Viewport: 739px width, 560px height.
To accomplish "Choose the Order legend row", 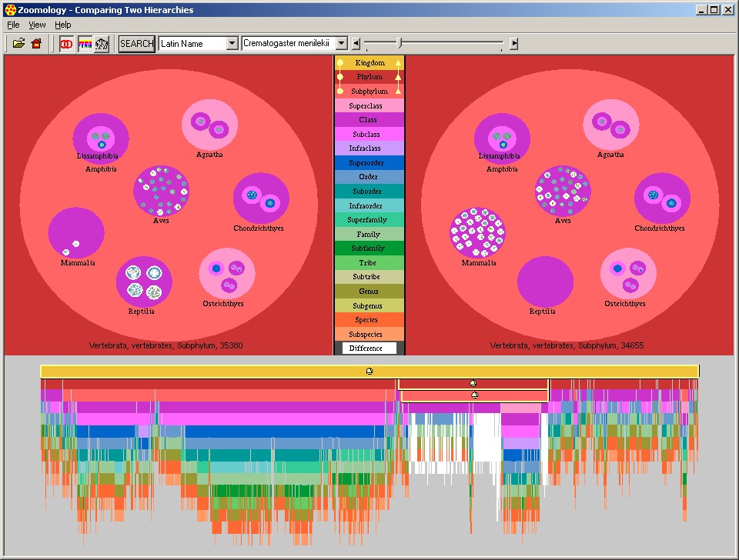I will point(369,177).
